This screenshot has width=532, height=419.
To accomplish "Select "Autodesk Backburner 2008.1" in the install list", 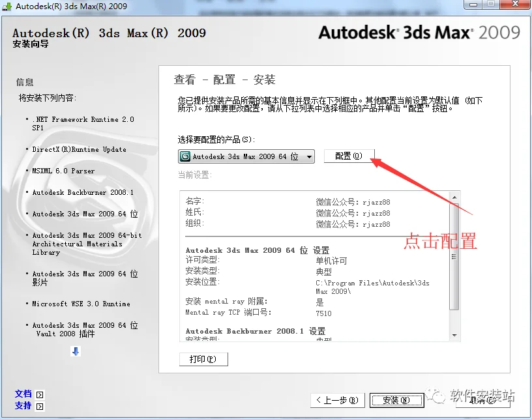I will point(83,192).
